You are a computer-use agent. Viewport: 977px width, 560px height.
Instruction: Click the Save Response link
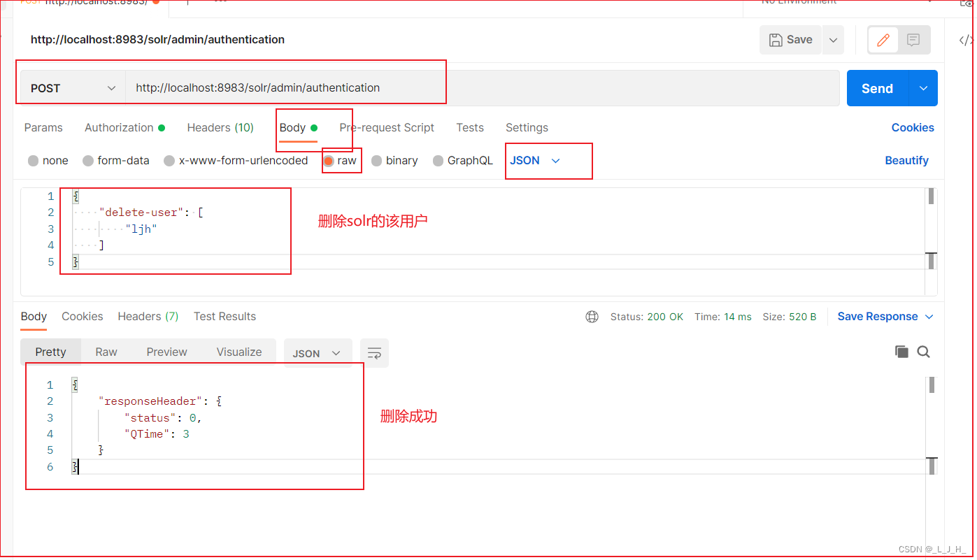tap(878, 316)
